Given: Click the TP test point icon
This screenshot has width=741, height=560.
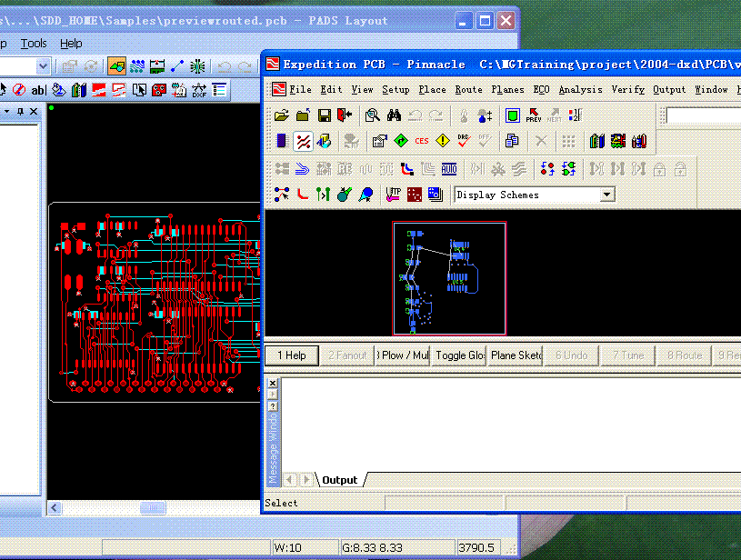Looking at the screenshot, I should 393,195.
